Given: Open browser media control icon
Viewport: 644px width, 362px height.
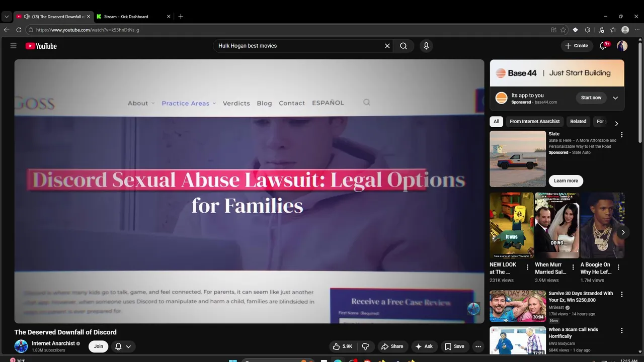Looking at the screenshot, I should [x=601, y=30].
